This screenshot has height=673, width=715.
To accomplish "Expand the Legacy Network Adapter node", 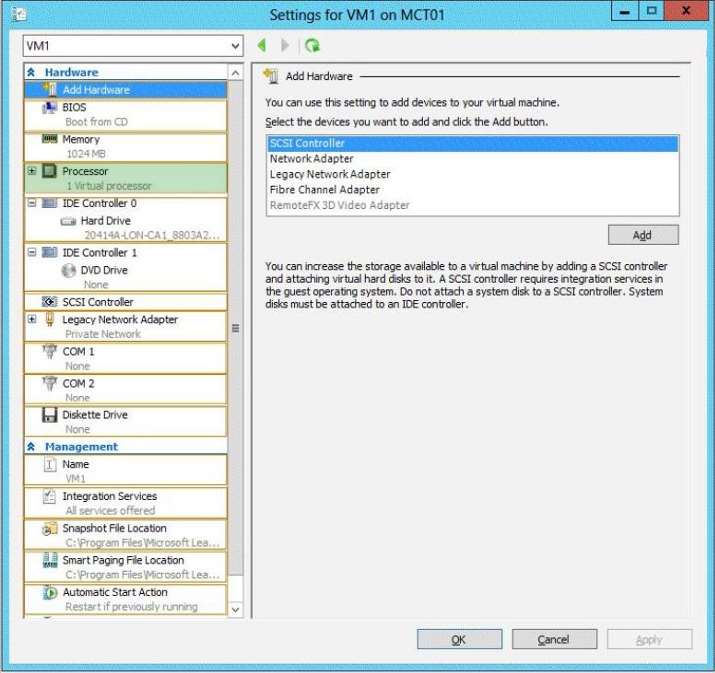I will click(x=32, y=319).
